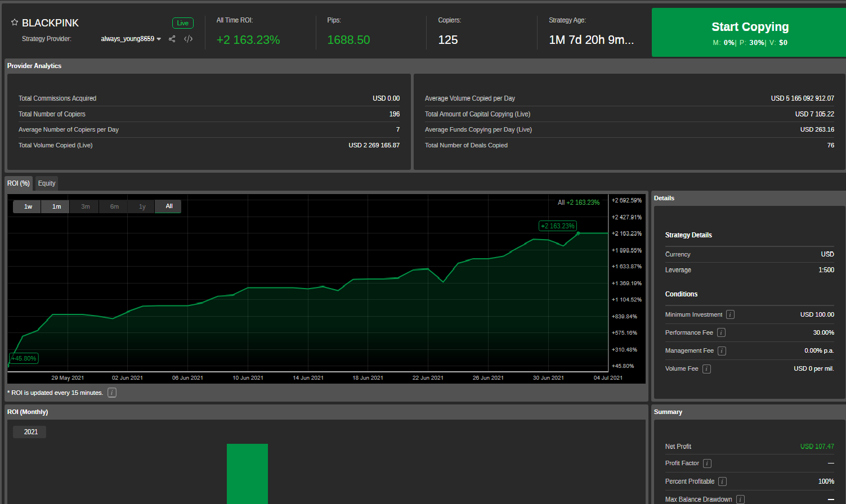
Task: Show info for ROI update note
Action: (112, 393)
